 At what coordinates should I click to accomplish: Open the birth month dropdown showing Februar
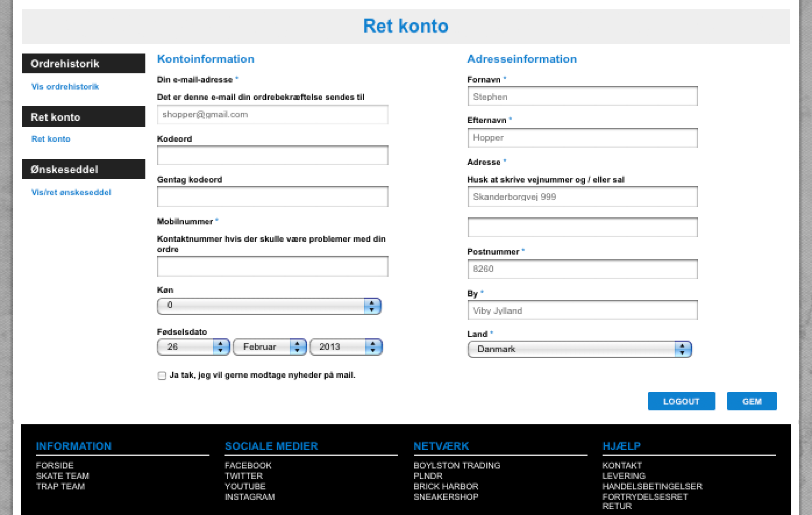pyautogui.click(x=269, y=347)
